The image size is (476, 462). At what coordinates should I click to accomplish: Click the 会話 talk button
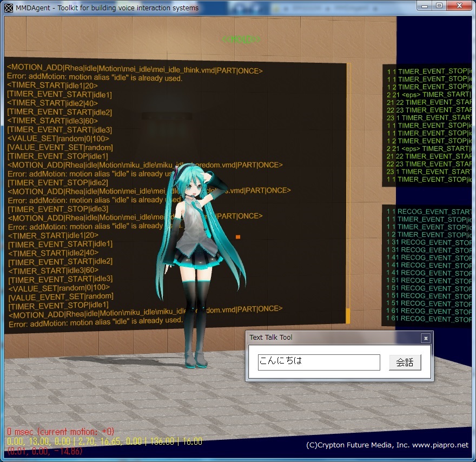coord(405,362)
